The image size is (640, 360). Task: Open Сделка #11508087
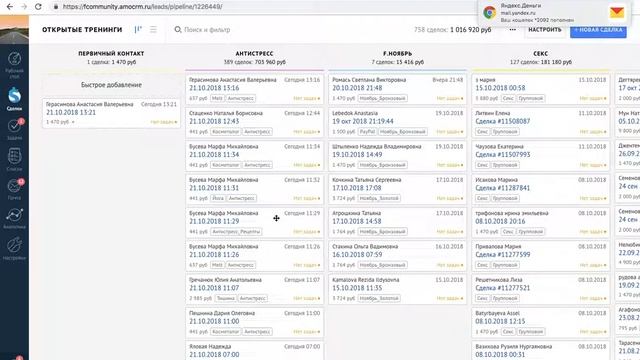(x=502, y=121)
